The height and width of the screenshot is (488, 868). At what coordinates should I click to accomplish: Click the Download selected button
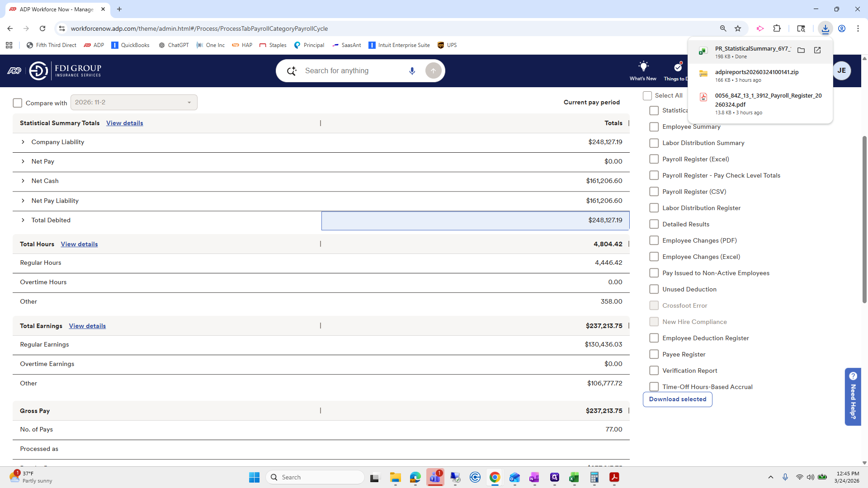pyautogui.click(x=677, y=399)
